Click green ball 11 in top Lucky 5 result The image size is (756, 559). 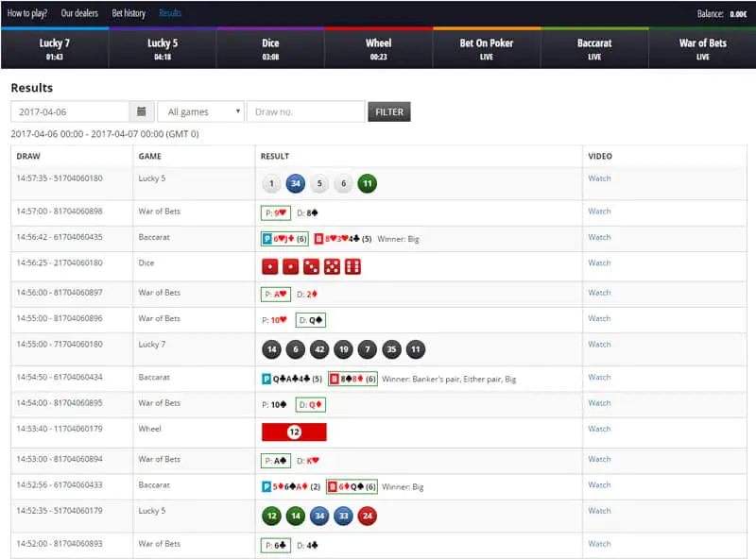tap(368, 184)
